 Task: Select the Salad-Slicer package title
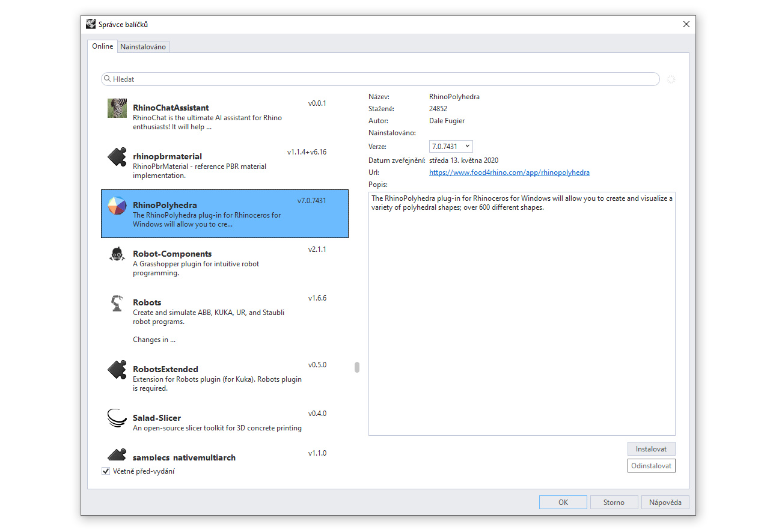[157, 418]
